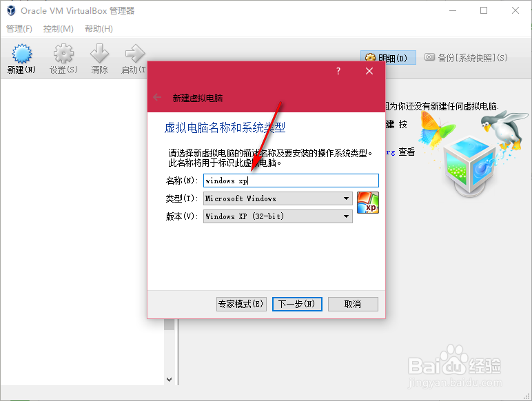The image size is (532, 401).
Task: Click the VirtualBox cube welcome graphic
Action: coord(470,166)
